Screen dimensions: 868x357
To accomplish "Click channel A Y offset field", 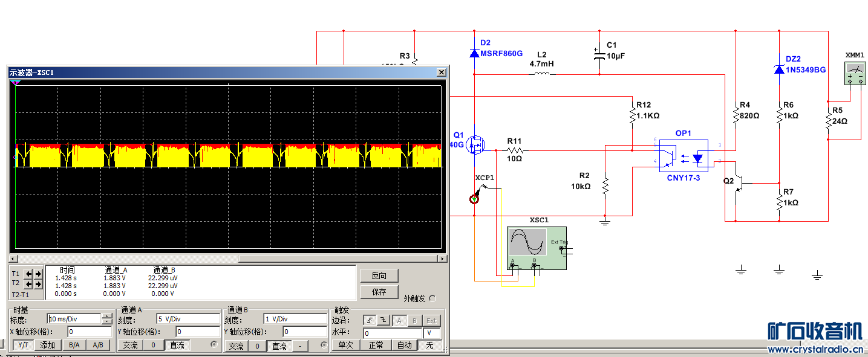I will (198, 332).
